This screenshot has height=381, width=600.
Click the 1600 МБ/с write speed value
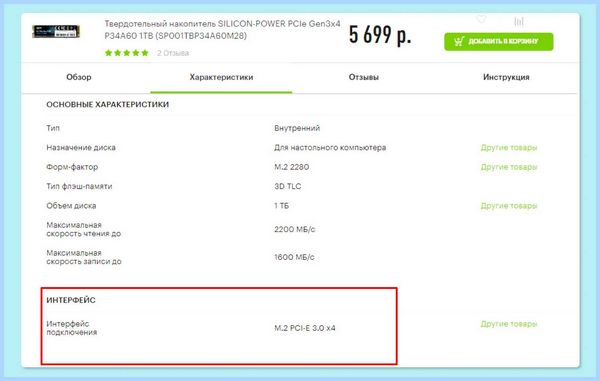pyautogui.click(x=294, y=257)
